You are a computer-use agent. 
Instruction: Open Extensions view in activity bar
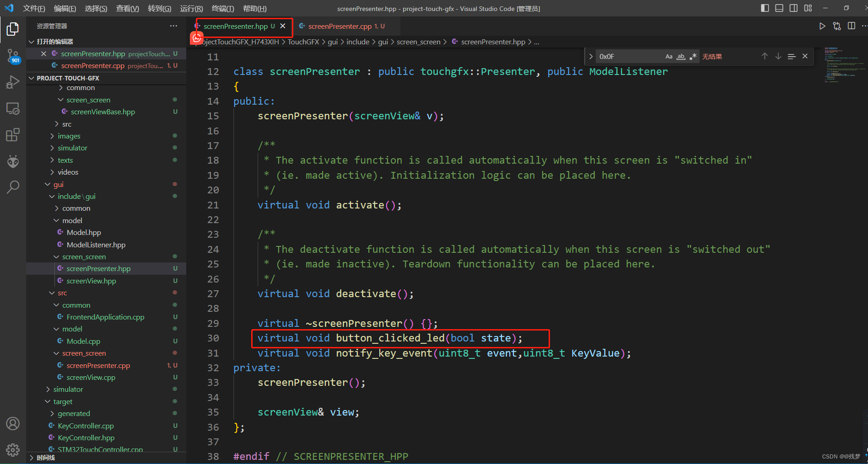coord(13,135)
